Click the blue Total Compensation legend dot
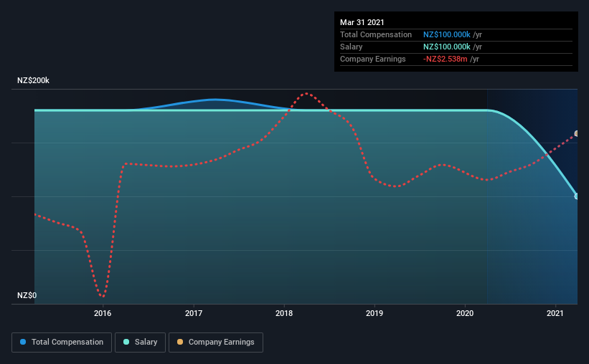The width and height of the screenshot is (589, 364). point(23,342)
